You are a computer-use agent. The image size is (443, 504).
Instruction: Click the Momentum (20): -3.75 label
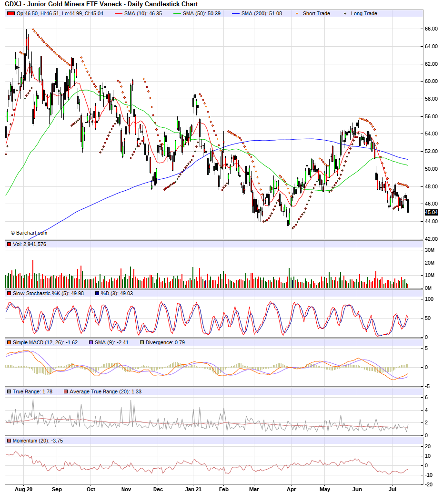coord(38,441)
